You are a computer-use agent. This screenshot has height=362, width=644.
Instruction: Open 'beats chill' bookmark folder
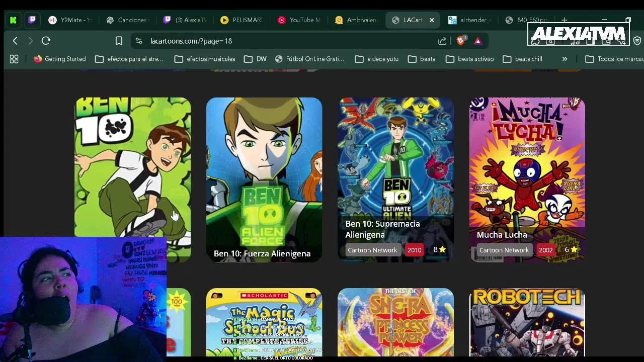click(x=523, y=59)
